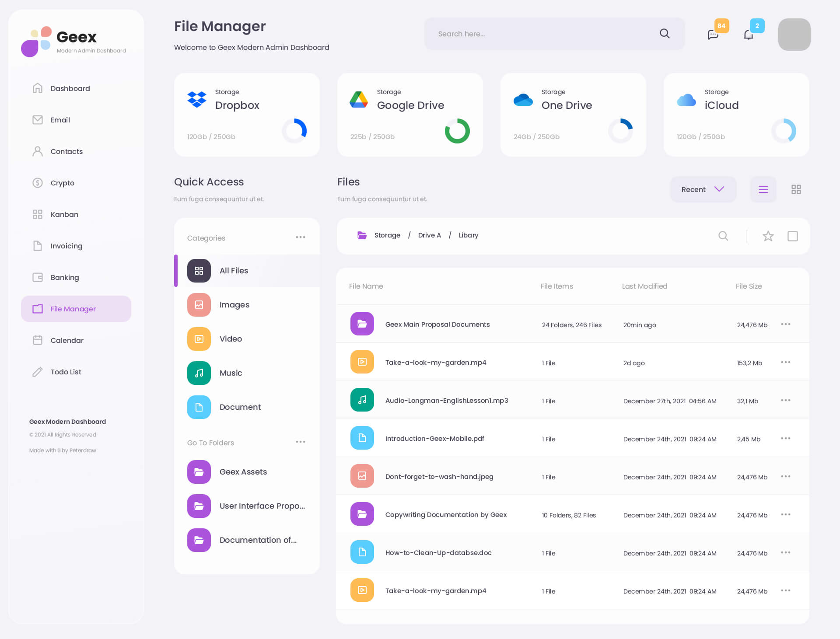This screenshot has width=840, height=639.
Task: Go to Calendar in the sidebar
Action: point(67,340)
